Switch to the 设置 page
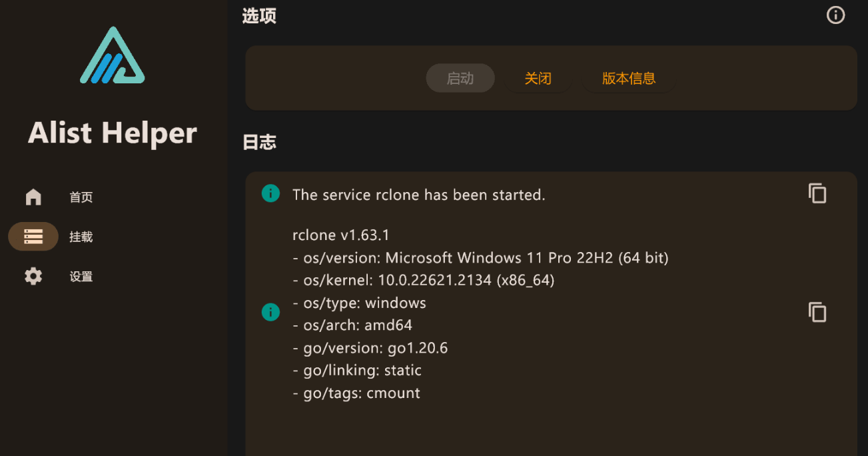 click(80, 276)
